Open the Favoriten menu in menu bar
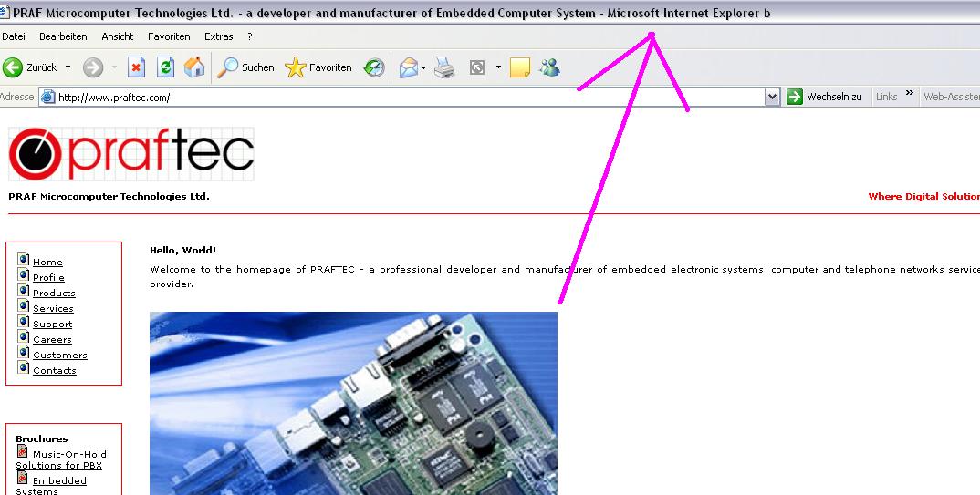Viewport: 980px width, 495px height. (x=169, y=36)
